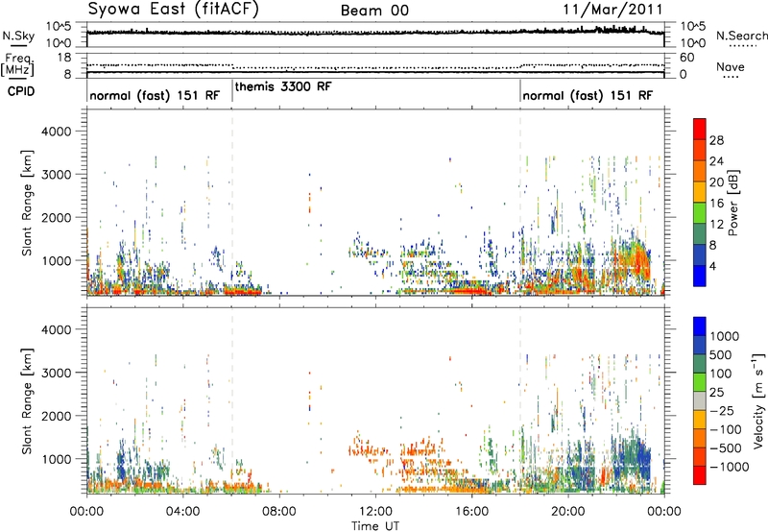This screenshot has width=768, height=532.
Task: Pick the red bottom segment of the Velocity colorbar
Action: tap(700, 475)
